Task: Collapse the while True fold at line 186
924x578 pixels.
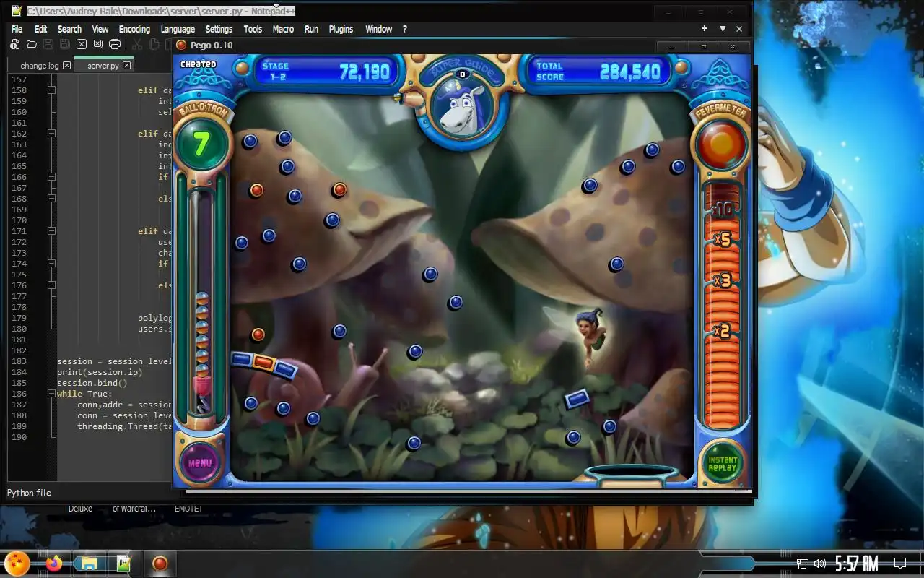Action: [51, 394]
